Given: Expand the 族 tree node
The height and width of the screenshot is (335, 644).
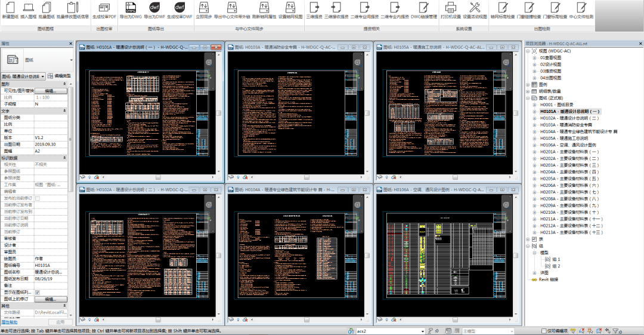Looking at the screenshot, I should pos(528,239).
